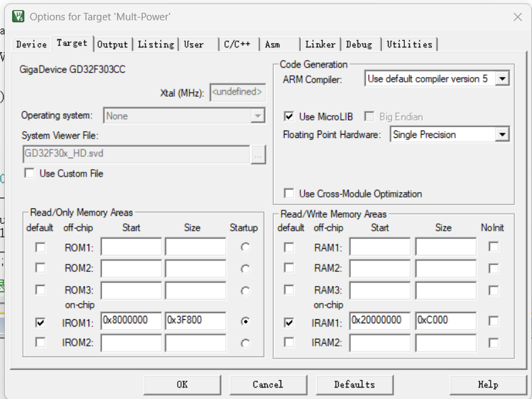Check the RAM2 default checkbox
Screen dimensions: 532x399
(x=289, y=268)
